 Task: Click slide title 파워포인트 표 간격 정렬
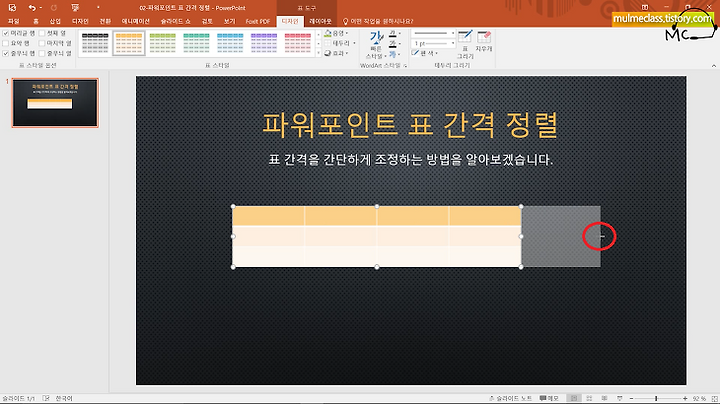point(410,125)
